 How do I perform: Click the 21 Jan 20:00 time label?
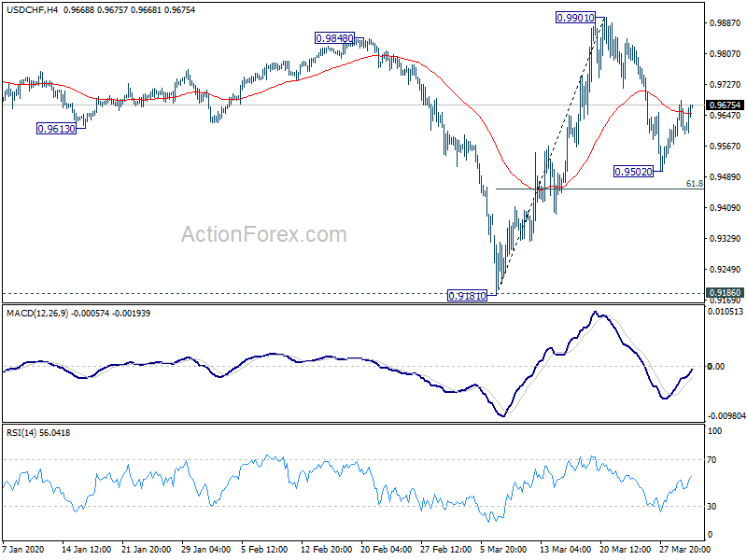pyautogui.click(x=147, y=549)
